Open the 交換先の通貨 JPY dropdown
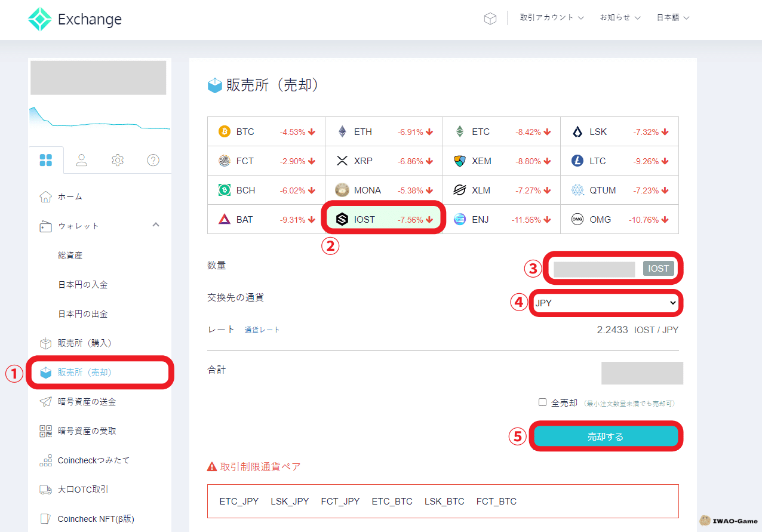Image resolution: width=762 pixels, height=532 pixels. click(606, 303)
